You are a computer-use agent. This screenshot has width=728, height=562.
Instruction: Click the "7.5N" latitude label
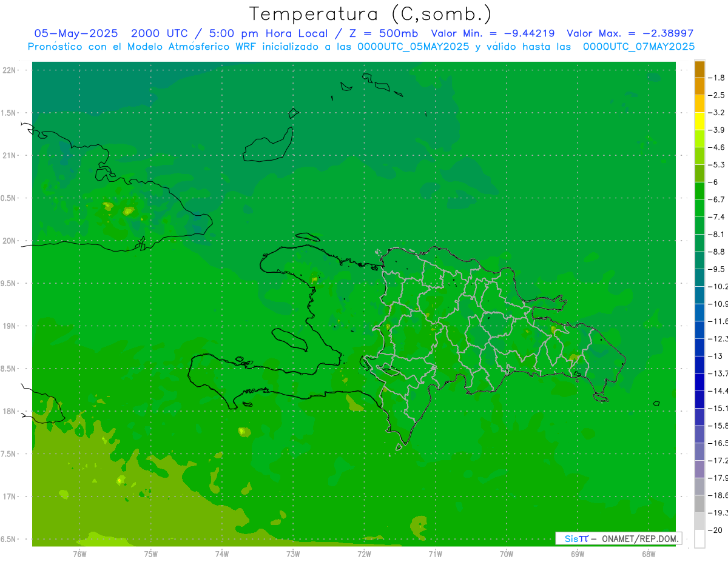[x=8, y=454]
